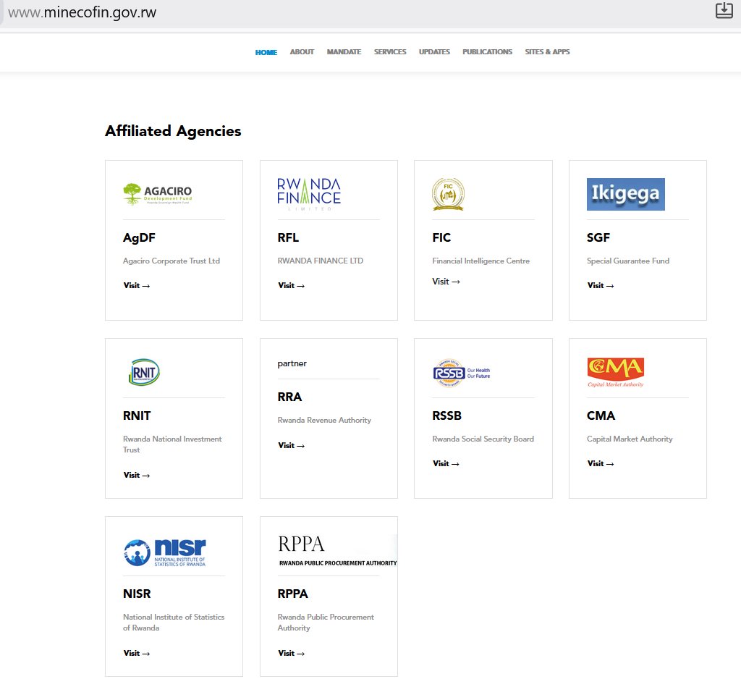741x700 pixels.
Task: Click the Ikigega blue logo
Action: coord(626,194)
